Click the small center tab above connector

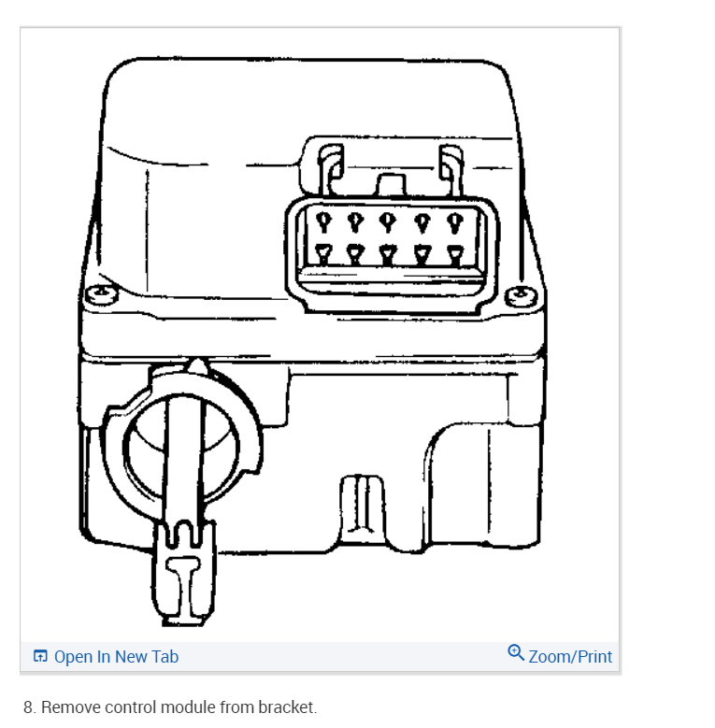(391, 185)
